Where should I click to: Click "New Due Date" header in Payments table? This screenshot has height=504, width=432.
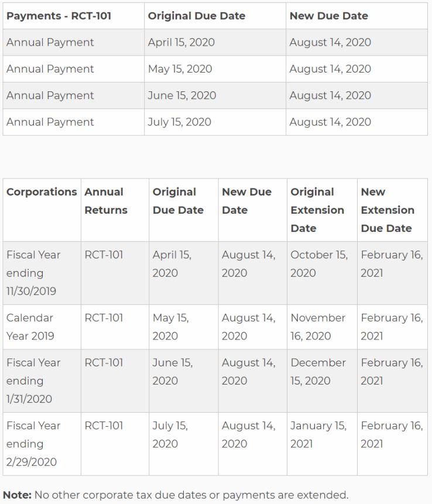[x=329, y=16]
